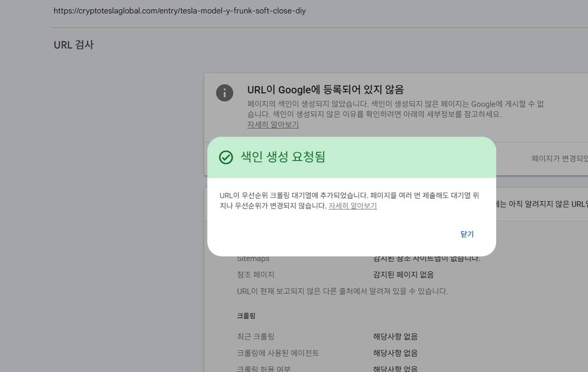Open 자세히 알아보기 link under URL not registered notice
This screenshot has height=372, width=588.
[x=273, y=124]
